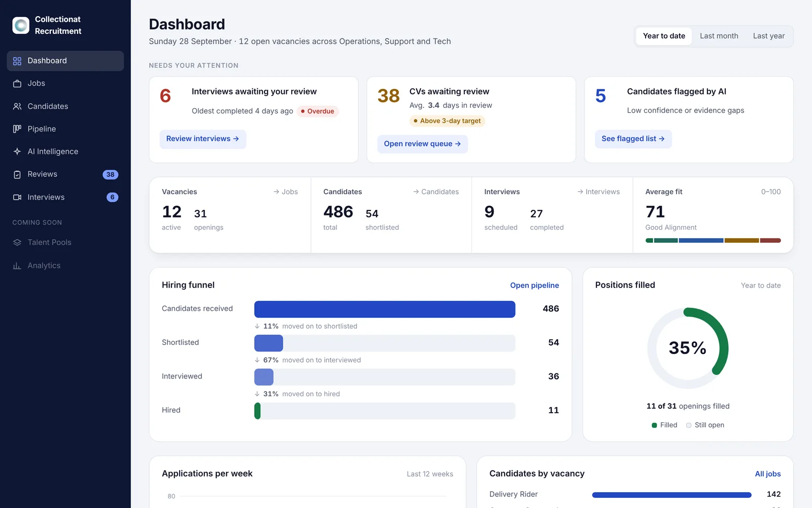812x508 pixels.
Task: Open the Open pipeline link
Action: click(534, 285)
